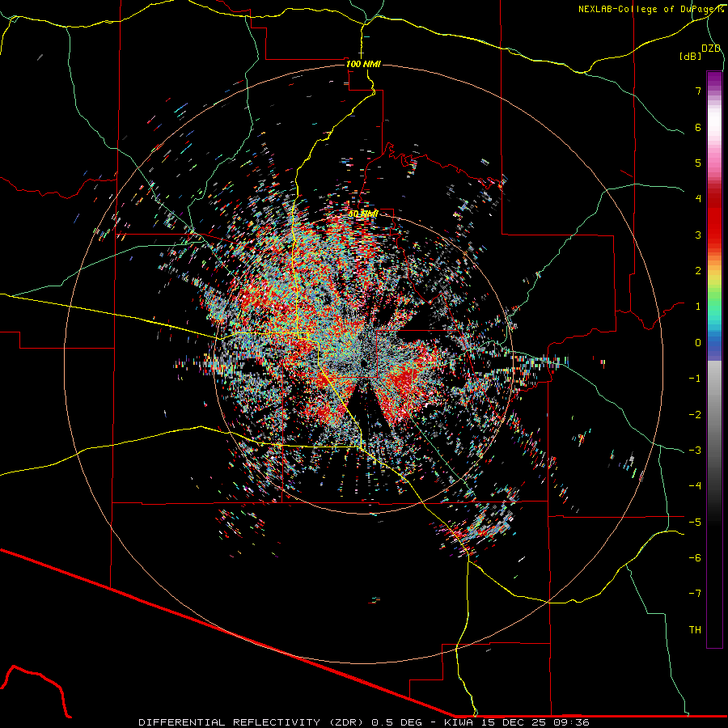Click the 50 NMI range ring label
The image size is (728, 728).
[363, 214]
